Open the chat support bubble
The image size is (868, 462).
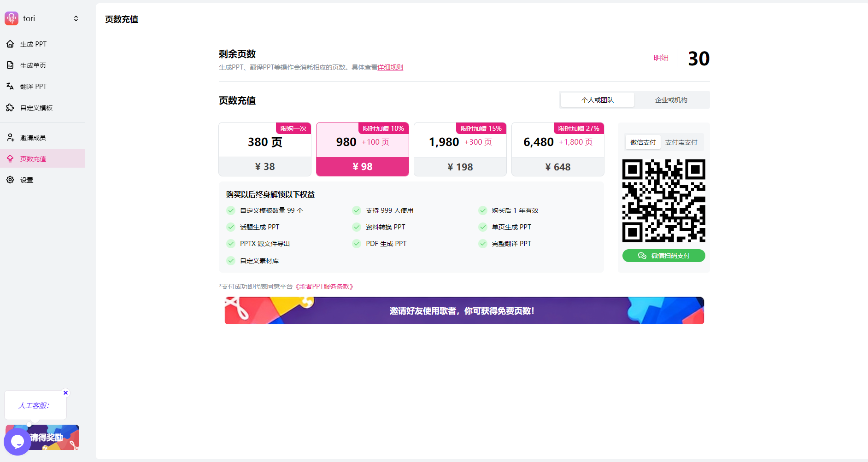click(17, 441)
